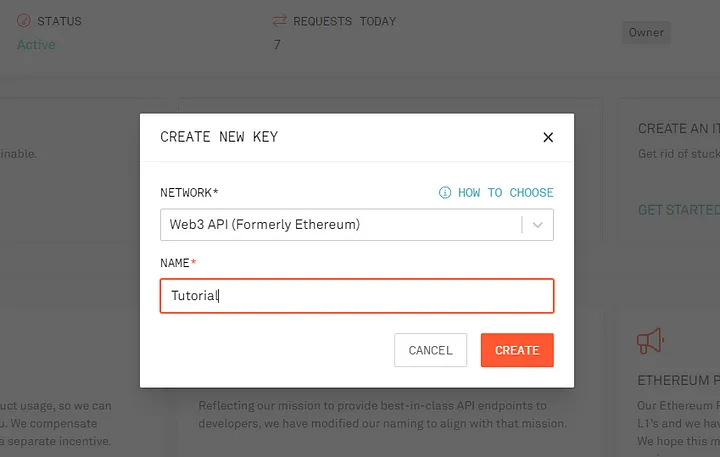Open the How To Choose link
720x457 pixels.
(x=506, y=192)
